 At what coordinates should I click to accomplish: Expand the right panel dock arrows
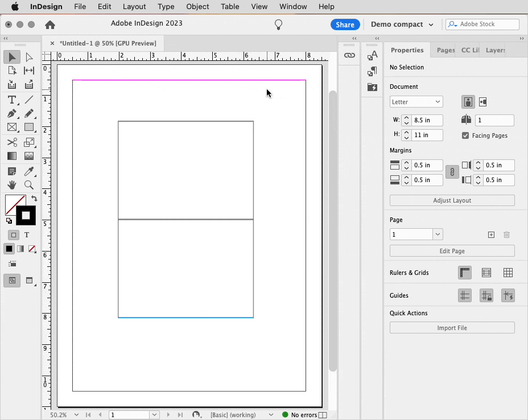[x=521, y=38]
